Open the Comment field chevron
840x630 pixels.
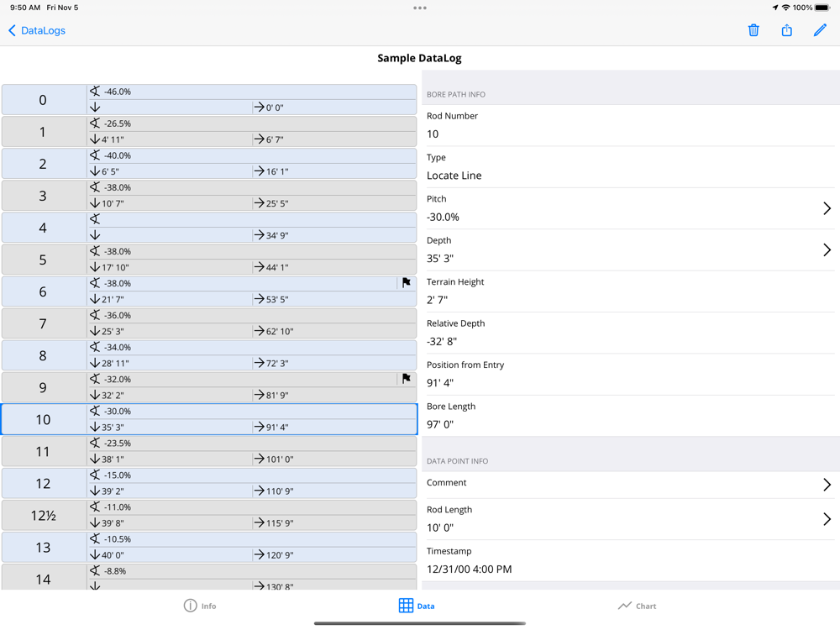[x=827, y=485]
